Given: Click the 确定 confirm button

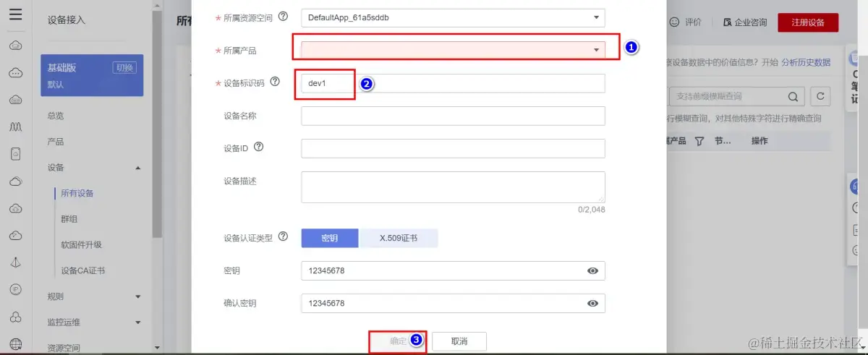Looking at the screenshot, I should pyautogui.click(x=399, y=341).
